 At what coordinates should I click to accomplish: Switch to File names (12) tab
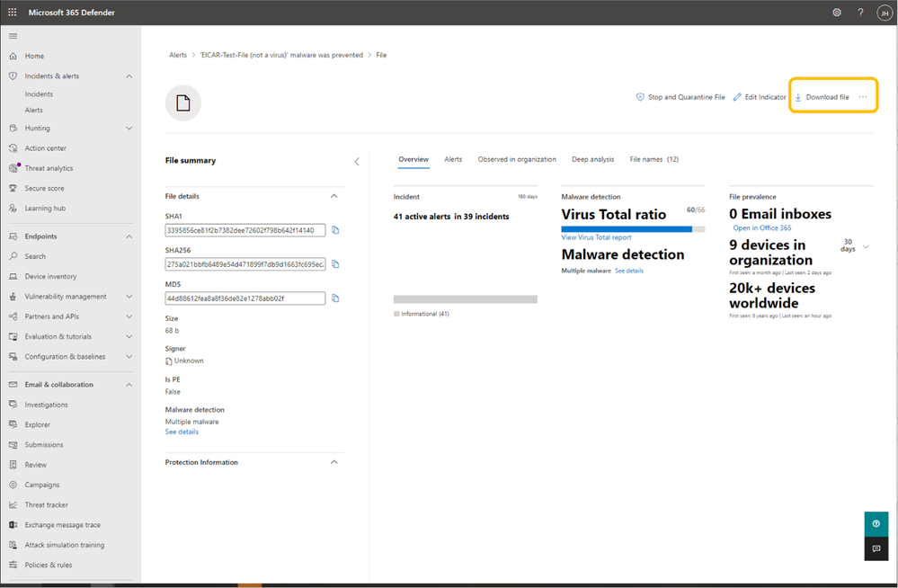pos(654,160)
